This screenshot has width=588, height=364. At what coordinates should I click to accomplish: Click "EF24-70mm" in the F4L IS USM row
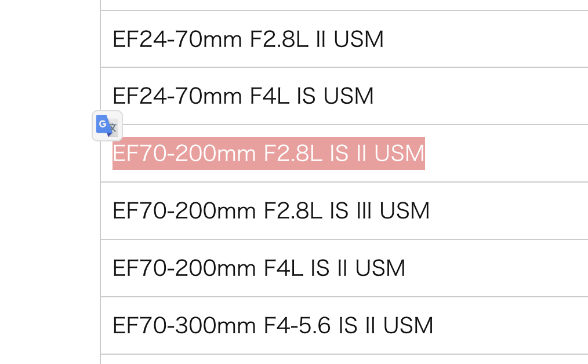(x=177, y=96)
